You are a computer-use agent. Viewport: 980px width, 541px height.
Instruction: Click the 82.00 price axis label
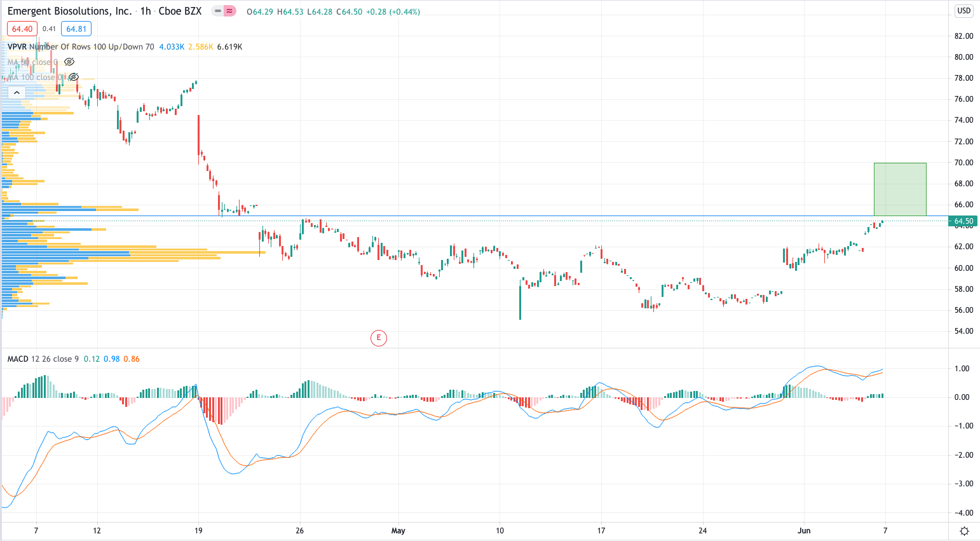coord(963,36)
